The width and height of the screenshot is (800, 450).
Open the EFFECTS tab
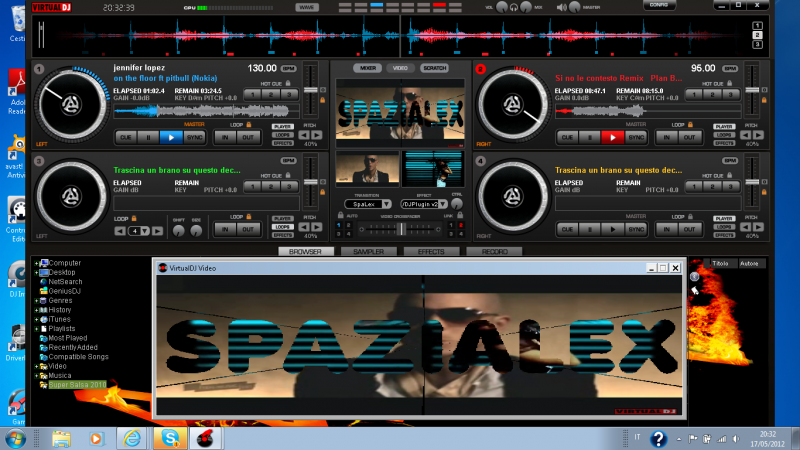coord(431,252)
